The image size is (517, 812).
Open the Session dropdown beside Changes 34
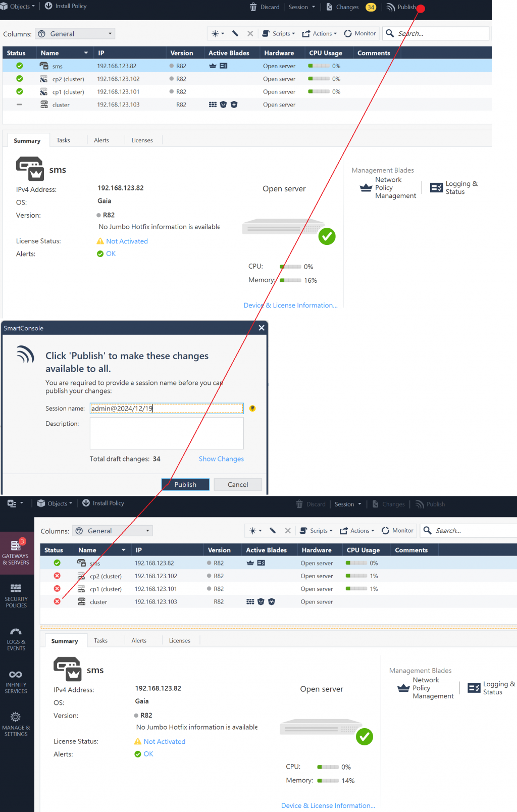point(301,7)
